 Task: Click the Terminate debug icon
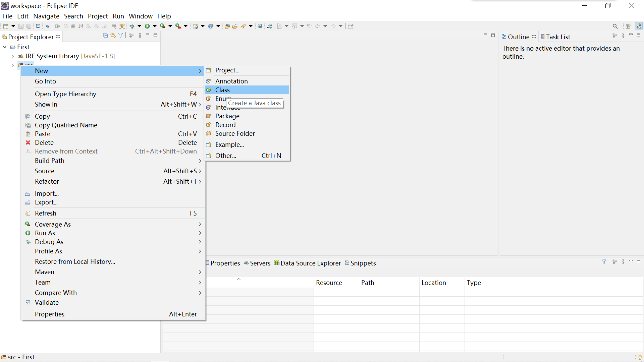tap(73, 26)
